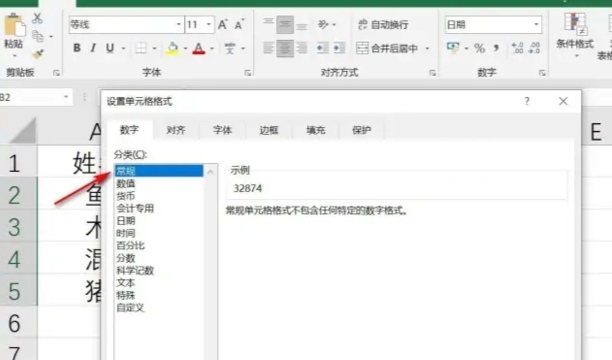Click the middle align icon
612x360 pixels.
[285, 24]
